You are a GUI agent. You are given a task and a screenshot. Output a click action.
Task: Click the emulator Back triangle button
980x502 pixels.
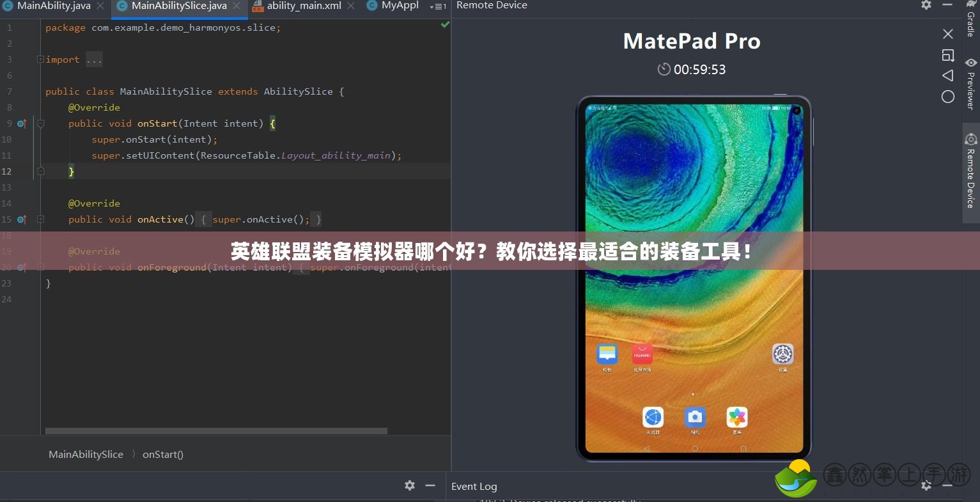click(948, 75)
